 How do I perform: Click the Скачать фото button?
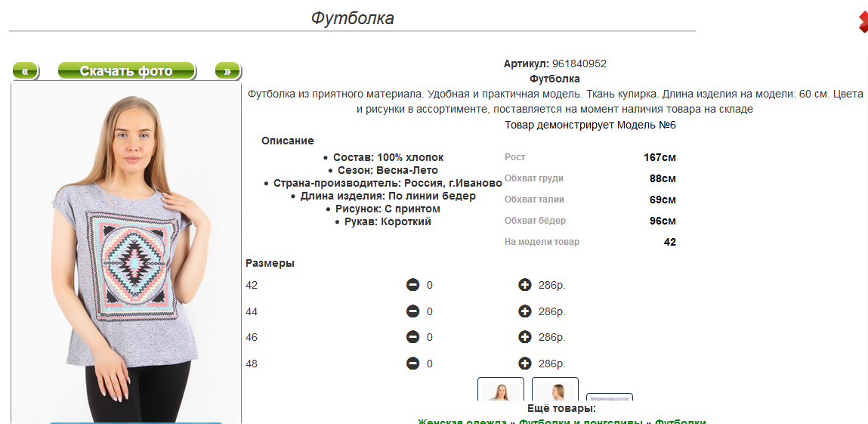126,71
